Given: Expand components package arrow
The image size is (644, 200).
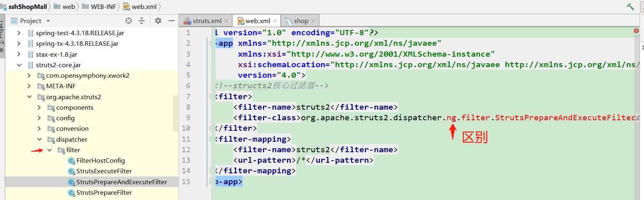Looking at the screenshot, I should pos(39,107).
